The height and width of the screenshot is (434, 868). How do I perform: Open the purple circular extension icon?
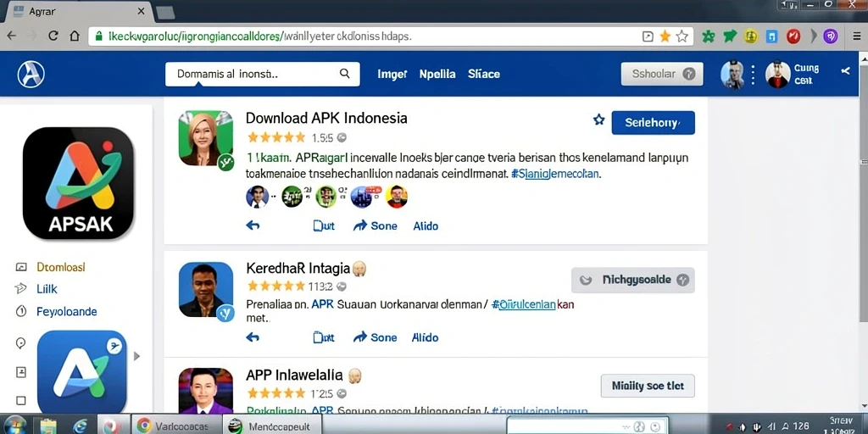[x=830, y=36]
